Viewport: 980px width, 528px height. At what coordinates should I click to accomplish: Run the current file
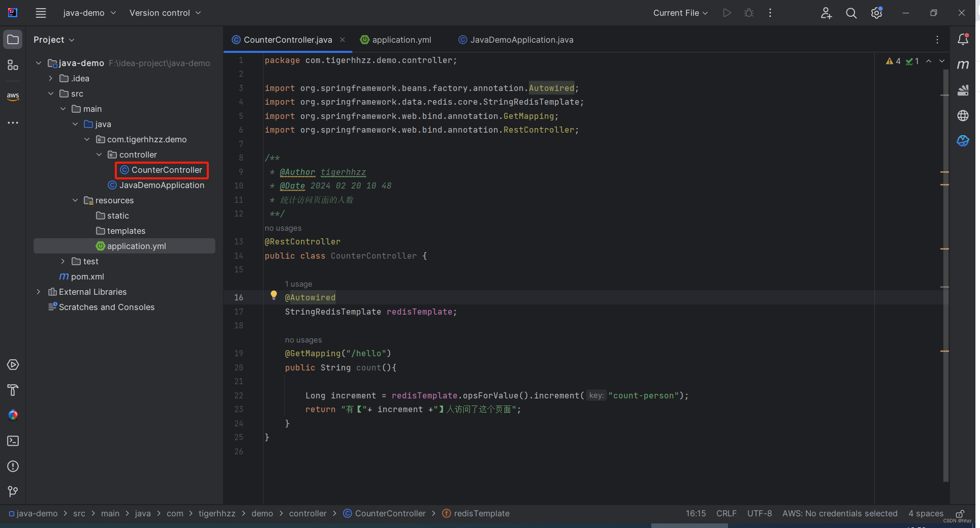727,13
